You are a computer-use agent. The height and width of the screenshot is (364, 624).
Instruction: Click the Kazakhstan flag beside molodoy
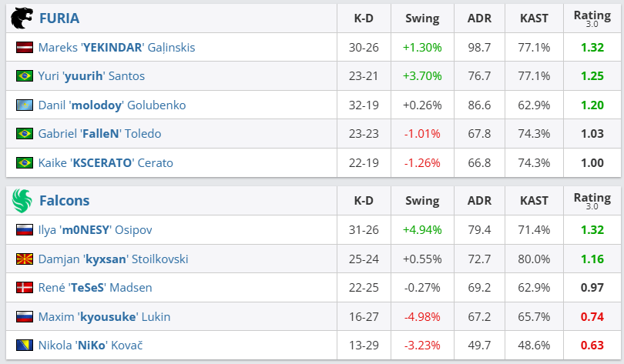point(24,105)
